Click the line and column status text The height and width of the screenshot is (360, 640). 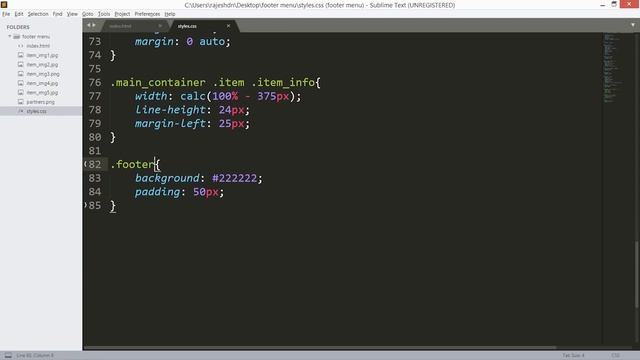pos(35,356)
